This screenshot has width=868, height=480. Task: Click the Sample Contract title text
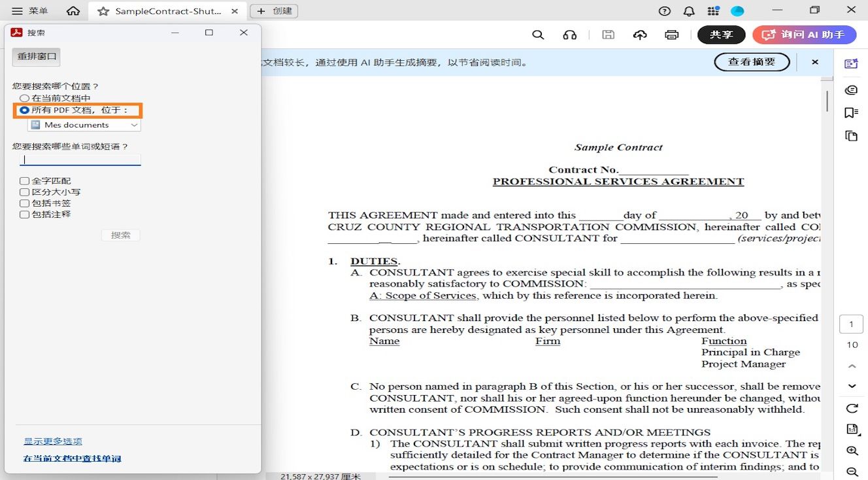point(618,148)
